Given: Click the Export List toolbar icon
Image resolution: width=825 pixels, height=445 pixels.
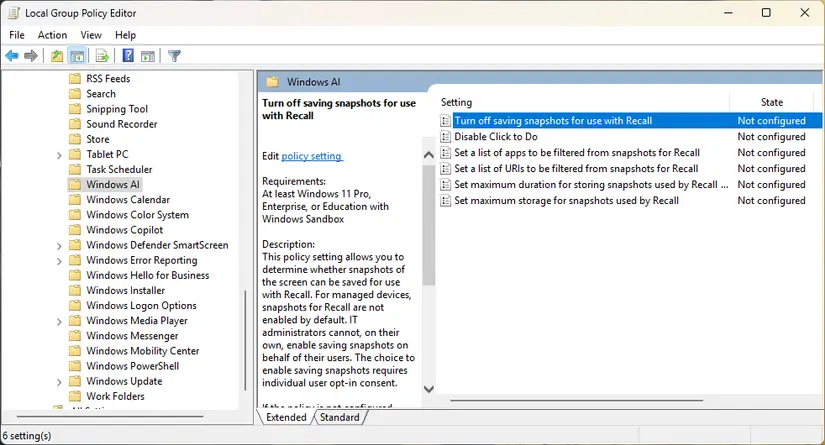Looking at the screenshot, I should (102, 56).
